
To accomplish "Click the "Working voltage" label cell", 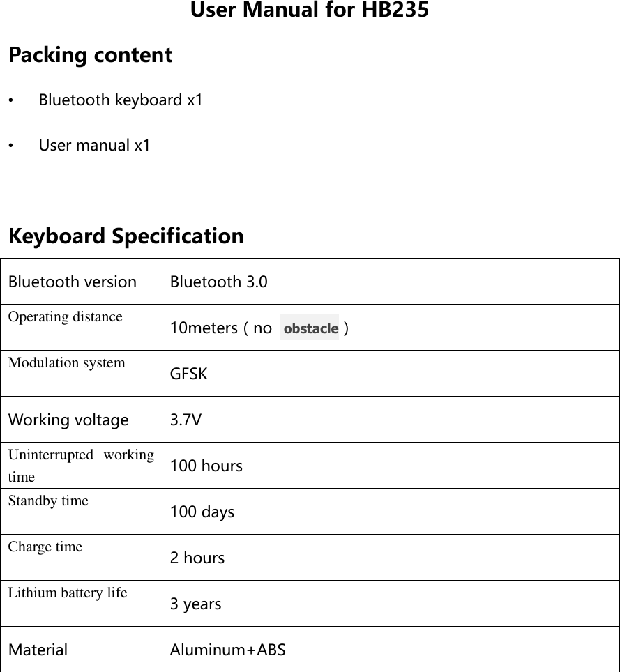I will click(x=68, y=420).
